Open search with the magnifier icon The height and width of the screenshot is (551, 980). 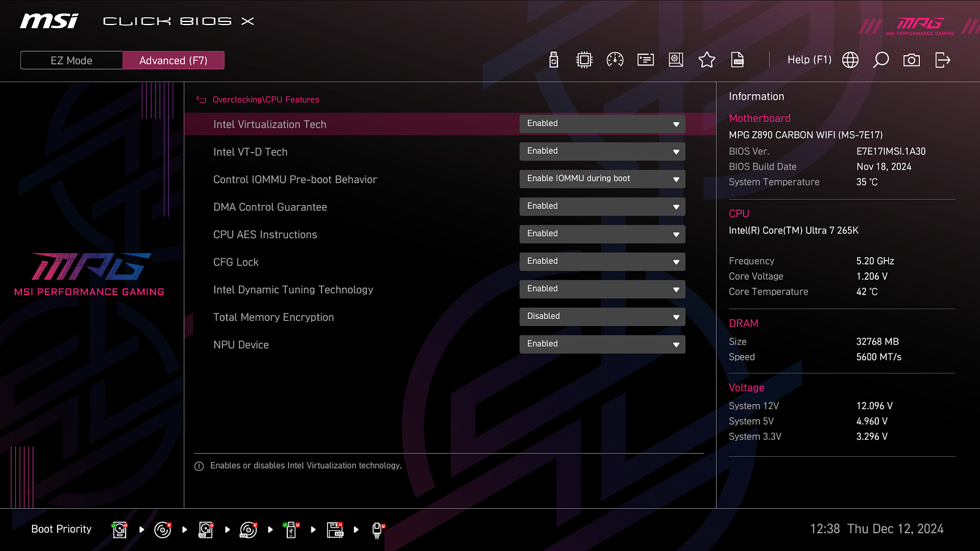point(881,60)
